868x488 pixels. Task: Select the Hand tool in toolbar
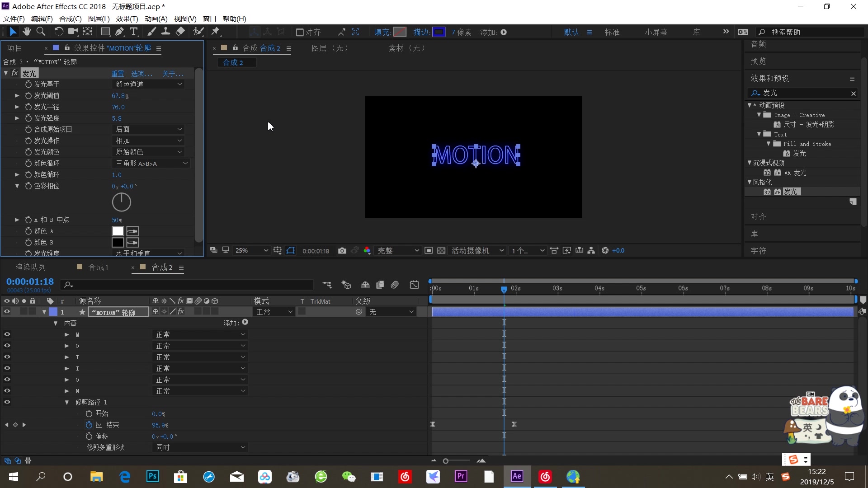[27, 32]
